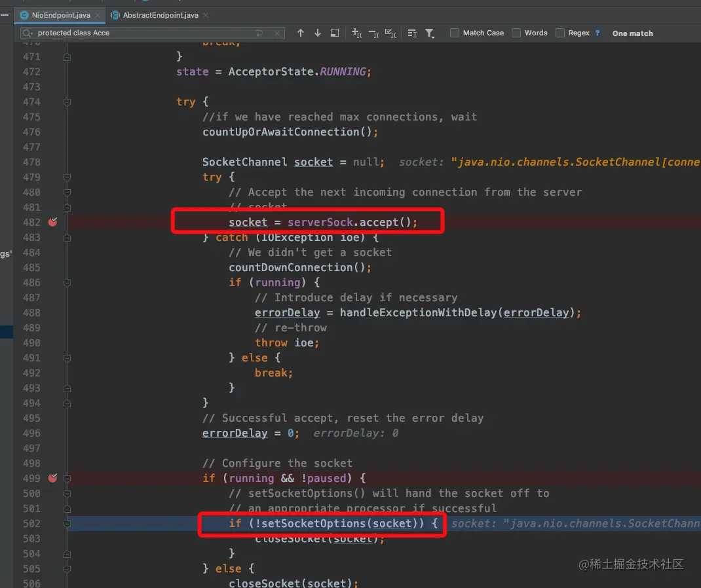Toggle breakpoint on line 499
Screen dimensions: 701x588
tap(53, 478)
